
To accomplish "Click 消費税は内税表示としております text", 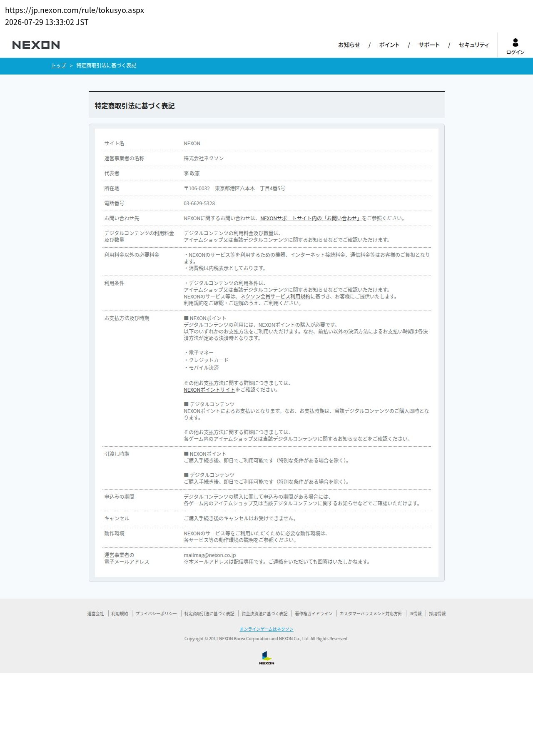I will 225,269.
